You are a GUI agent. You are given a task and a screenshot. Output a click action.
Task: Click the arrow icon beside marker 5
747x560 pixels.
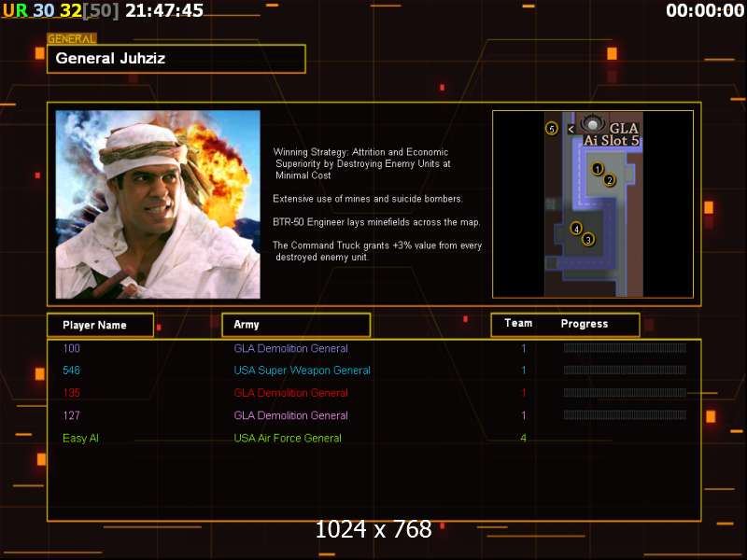571,129
